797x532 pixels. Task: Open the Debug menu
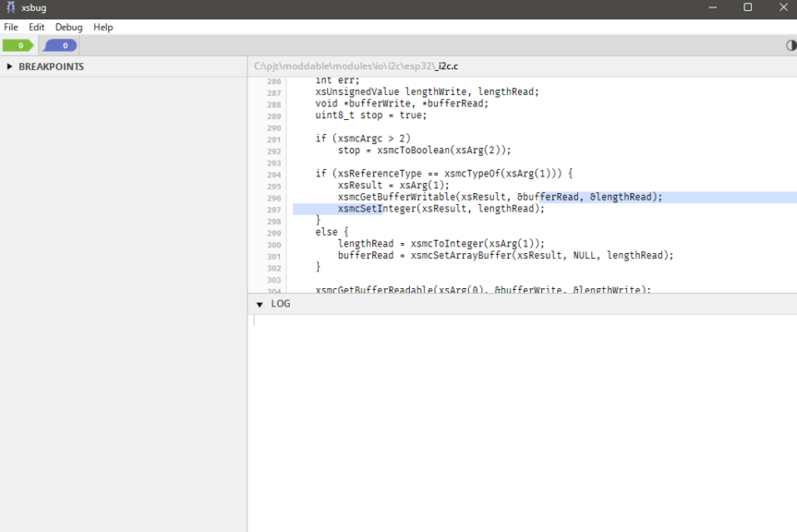click(68, 28)
